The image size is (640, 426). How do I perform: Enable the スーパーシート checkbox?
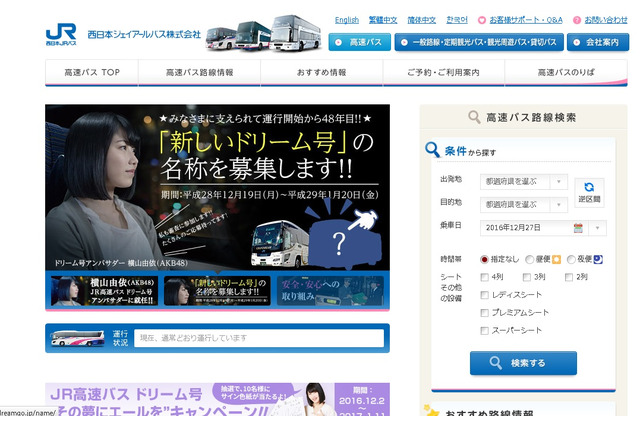tap(484, 331)
